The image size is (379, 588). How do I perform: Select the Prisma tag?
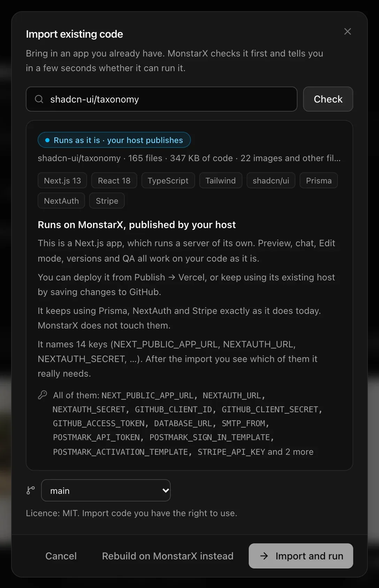click(319, 181)
